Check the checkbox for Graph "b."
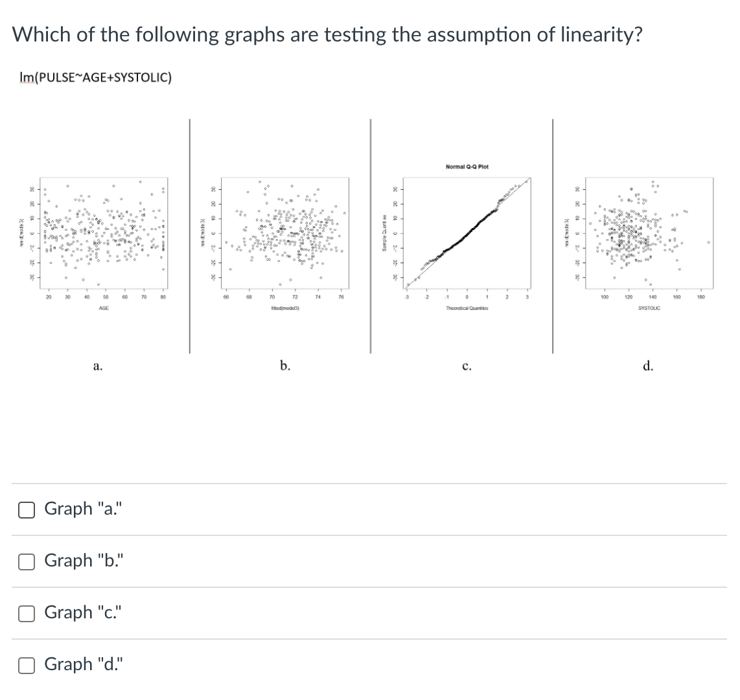 (26, 562)
